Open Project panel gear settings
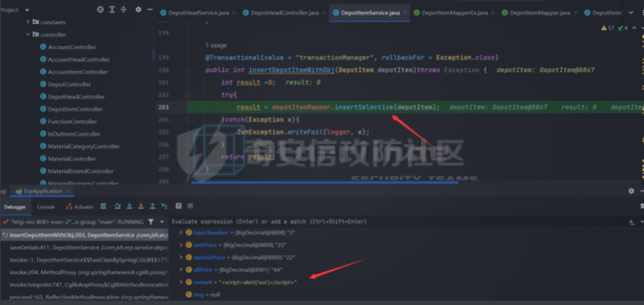The image size is (644, 305). 138,9
